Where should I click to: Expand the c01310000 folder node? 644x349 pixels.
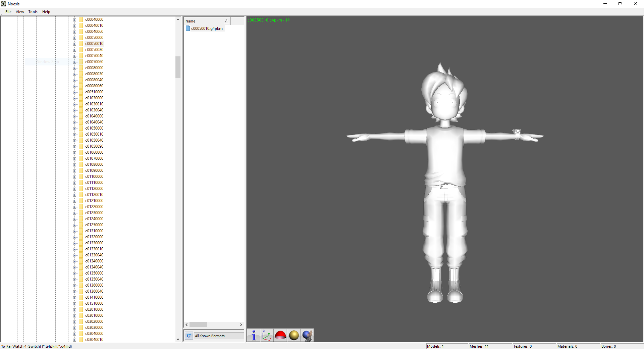74,231
